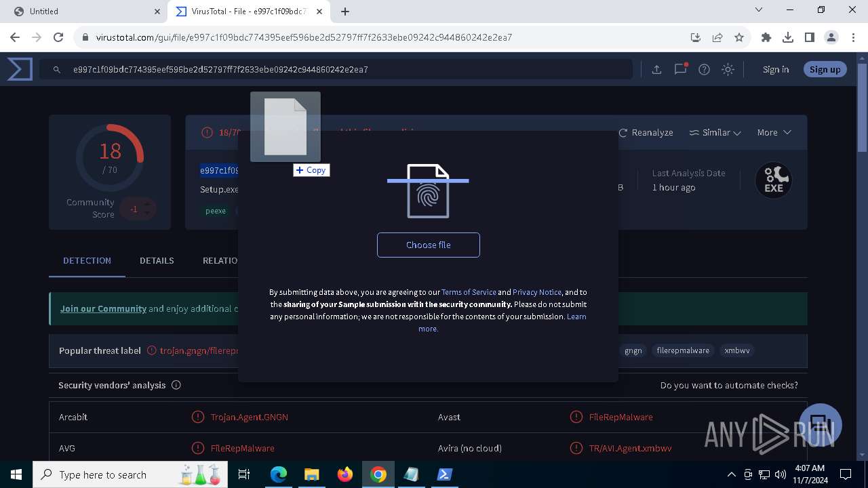868x488 pixels.
Task: Toggle the light/dark theme sun icon
Action: click(728, 69)
